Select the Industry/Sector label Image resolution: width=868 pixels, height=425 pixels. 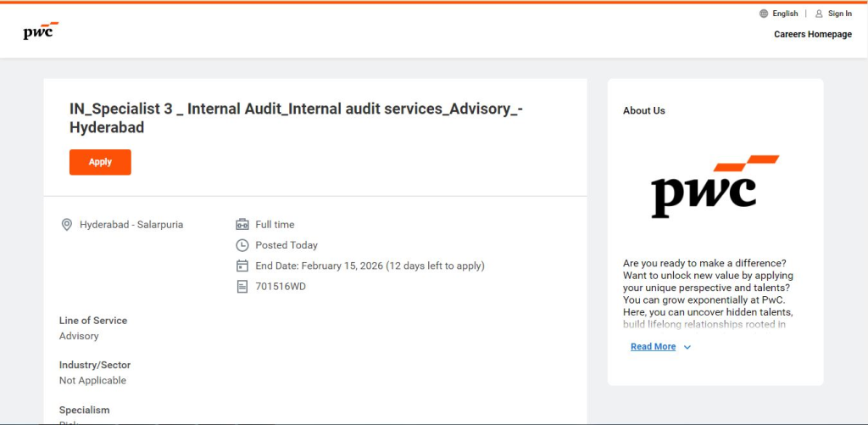pos(95,365)
